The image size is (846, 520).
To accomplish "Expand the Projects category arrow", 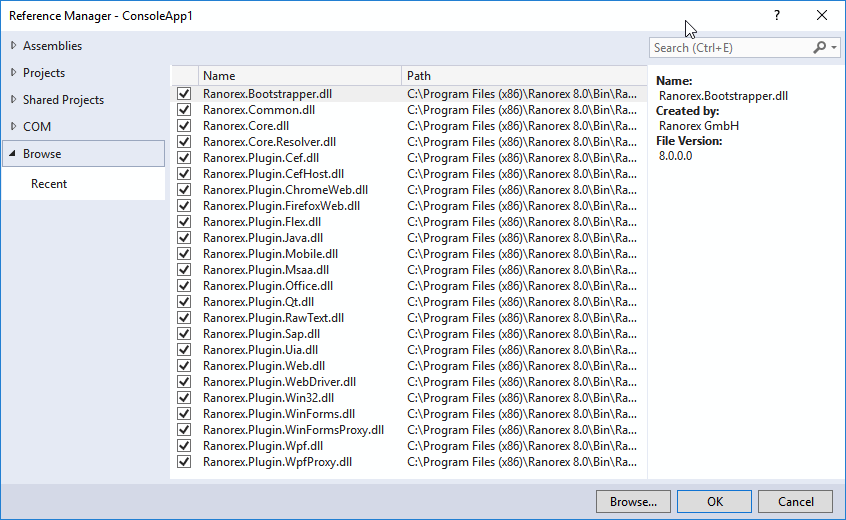I will click(13, 73).
